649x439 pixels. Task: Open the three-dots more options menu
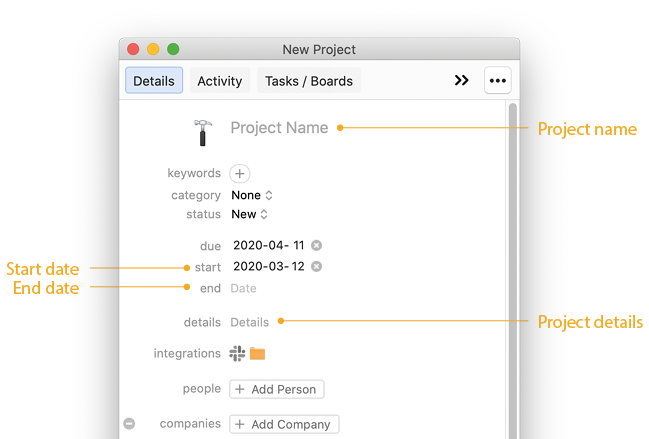coord(498,80)
